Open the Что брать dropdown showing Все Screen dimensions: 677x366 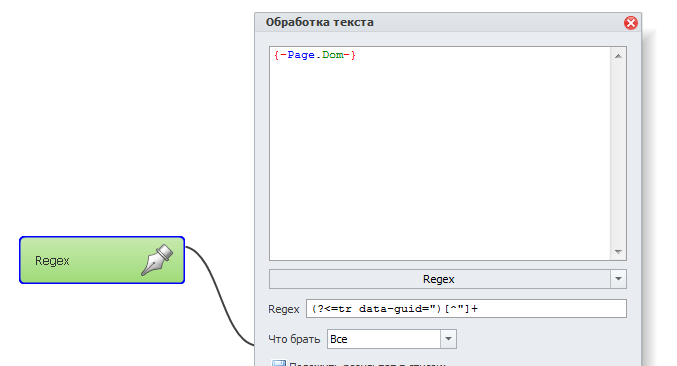pyautogui.click(x=392, y=339)
